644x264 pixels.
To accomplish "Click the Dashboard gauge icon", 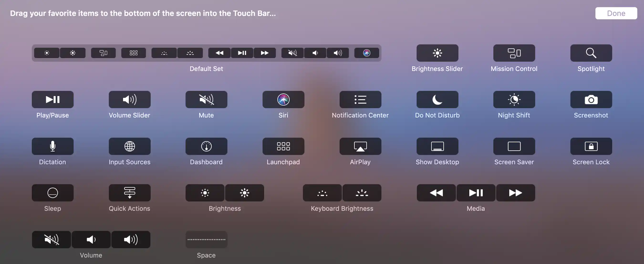I will [206, 146].
